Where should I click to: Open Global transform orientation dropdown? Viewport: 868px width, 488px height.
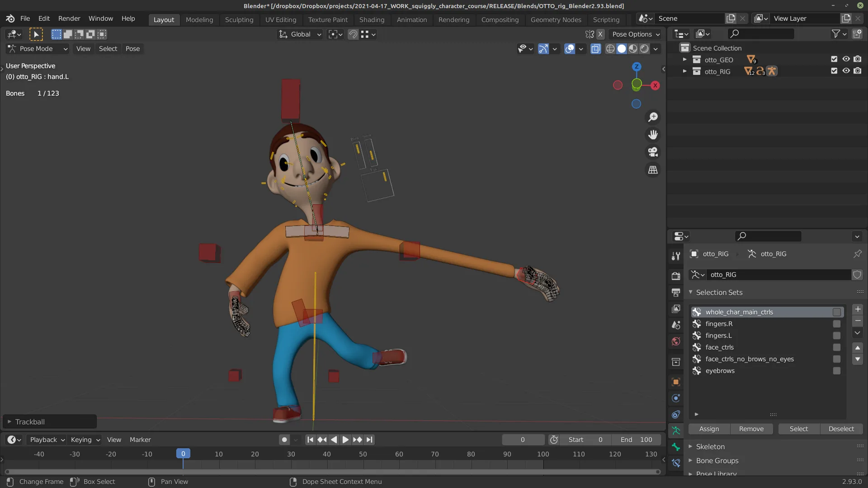[x=300, y=34]
